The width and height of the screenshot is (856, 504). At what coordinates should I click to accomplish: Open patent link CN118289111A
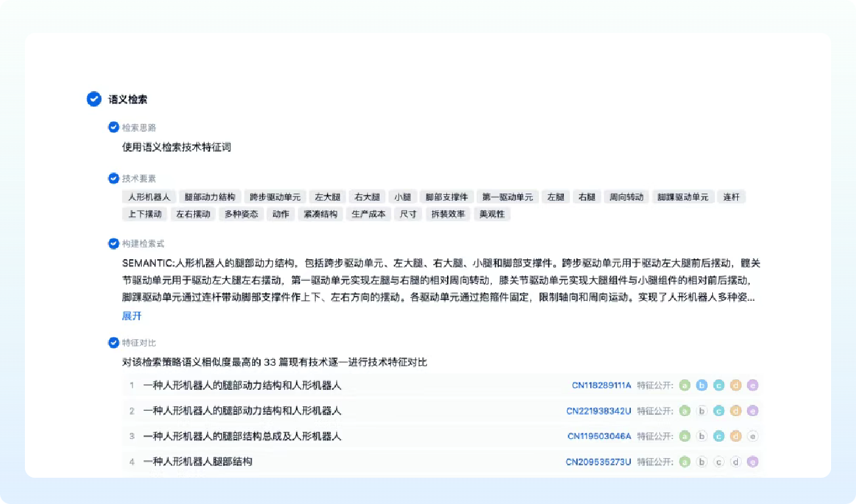[601, 385]
